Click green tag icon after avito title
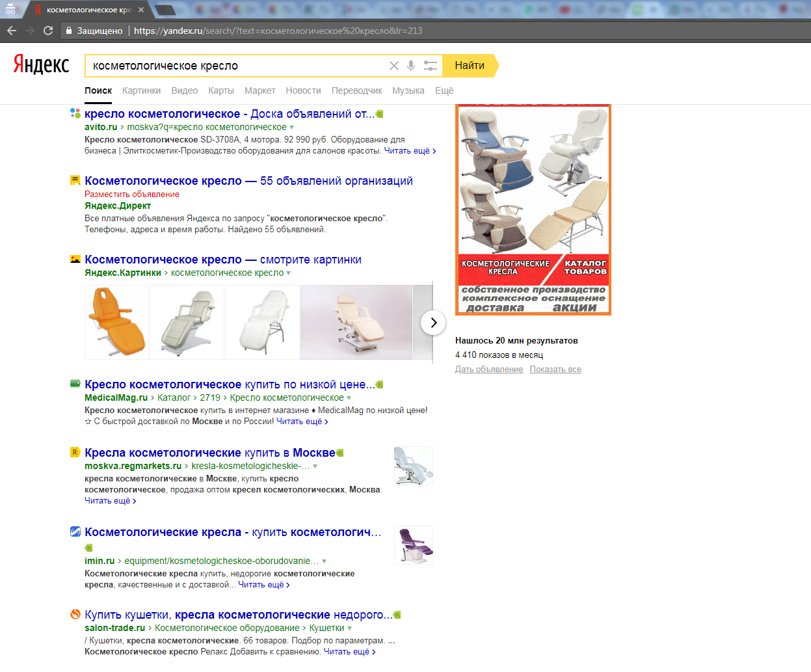 coord(380,114)
